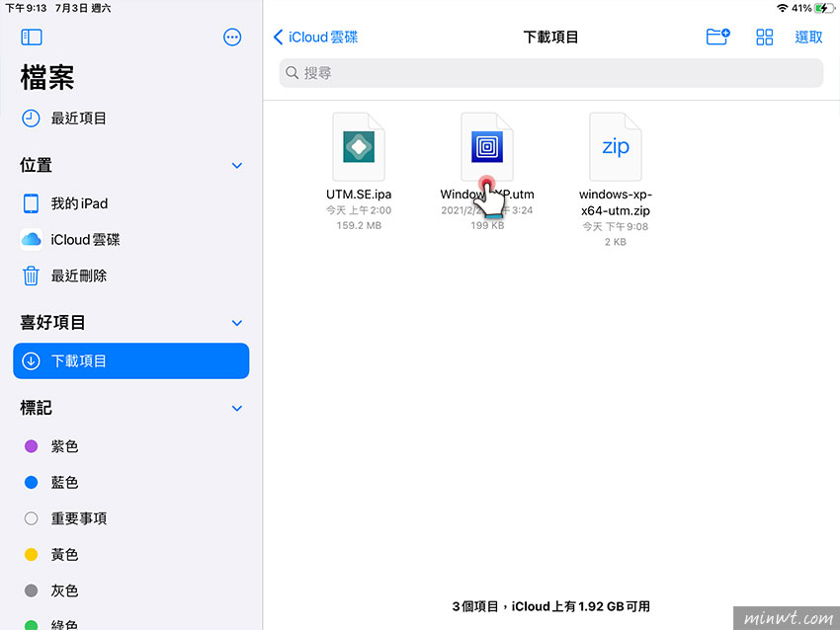Select the 重要事項 empty tag circle
This screenshot has width=840, height=630.
31,518
